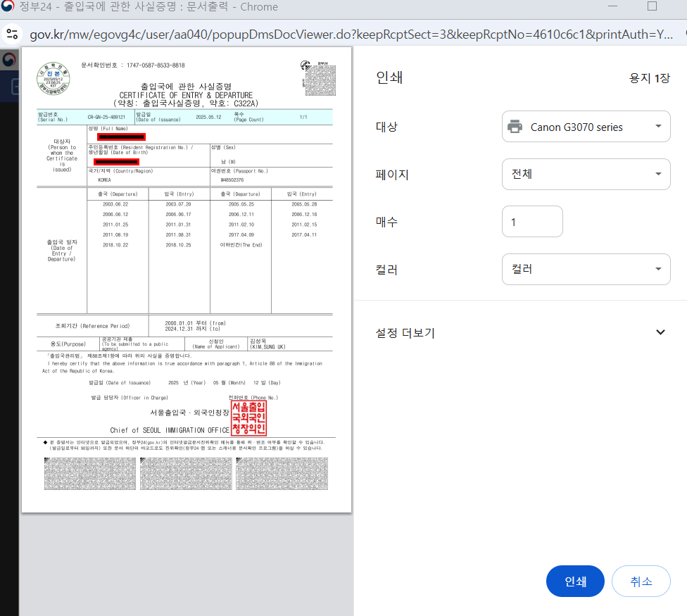The image size is (687, 616).
Task: Click the middle barcode on the document
Action: click(186, 473)
